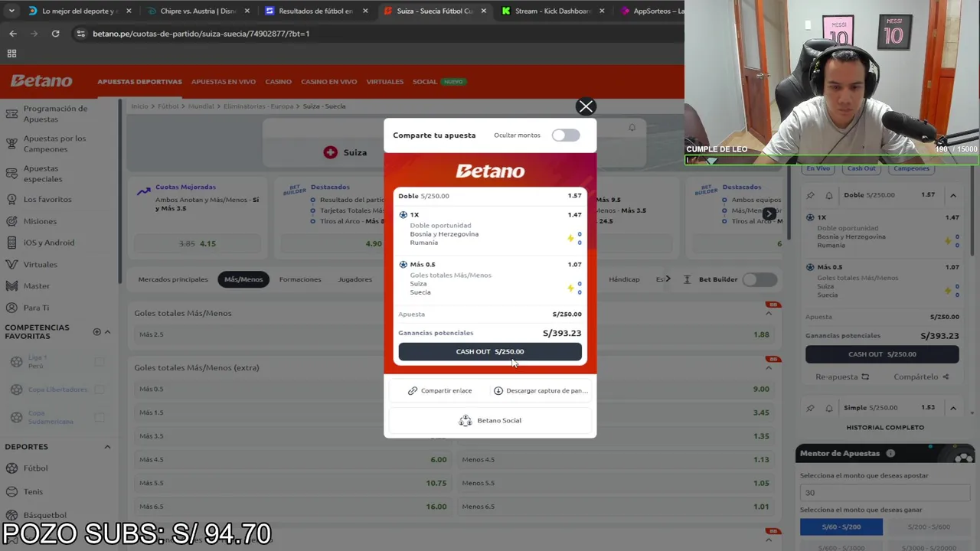
Task: Open Historial Completo
Action: [x=885, y=427]
